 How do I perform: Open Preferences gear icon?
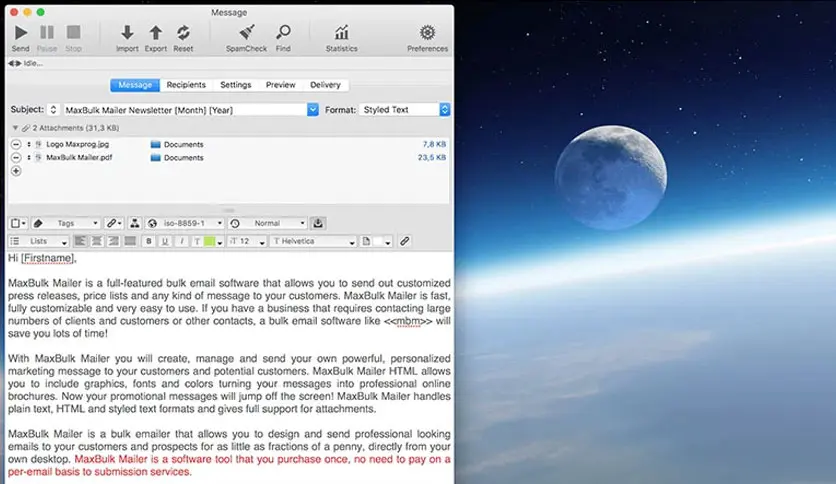[427, 33]
